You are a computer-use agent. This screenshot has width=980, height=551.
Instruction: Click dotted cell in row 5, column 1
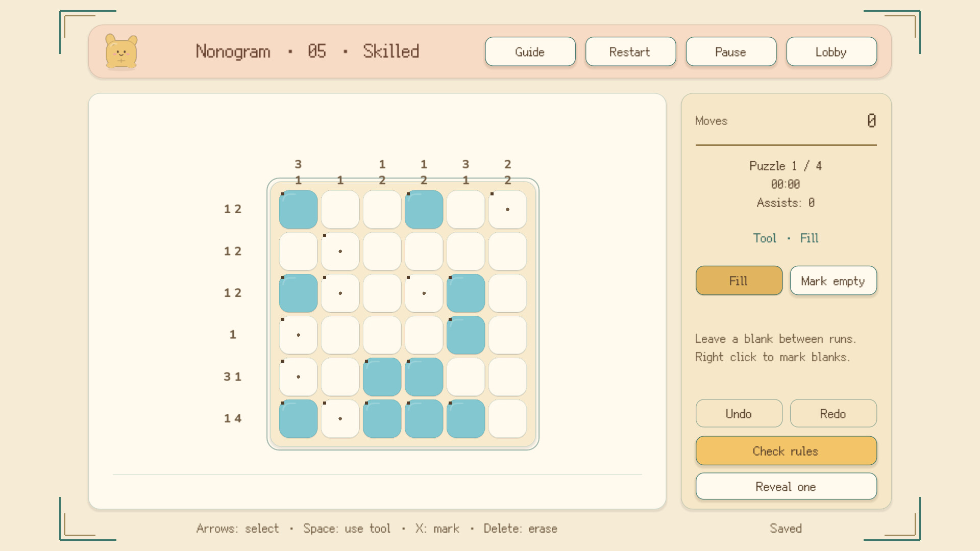(x=298, y=377)
